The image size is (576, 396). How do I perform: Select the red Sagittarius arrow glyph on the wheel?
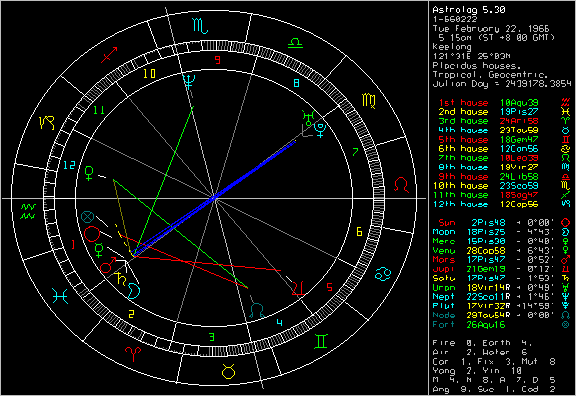pos(109,54)
